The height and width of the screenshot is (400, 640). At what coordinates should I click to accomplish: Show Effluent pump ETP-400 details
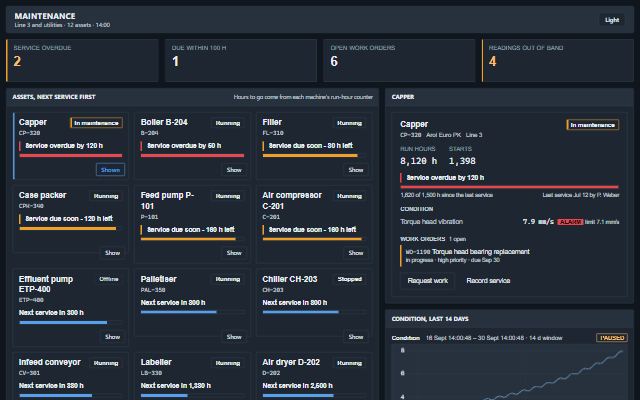coord(112,337)
